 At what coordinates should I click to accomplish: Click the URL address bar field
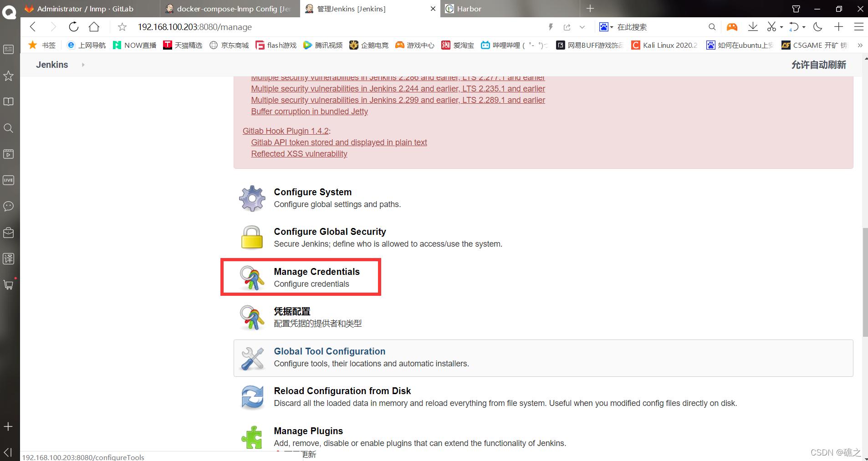(x=337, y=27)
